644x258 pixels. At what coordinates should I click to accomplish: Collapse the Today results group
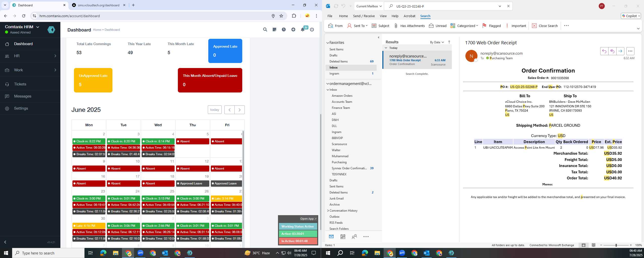click(386, 48)
